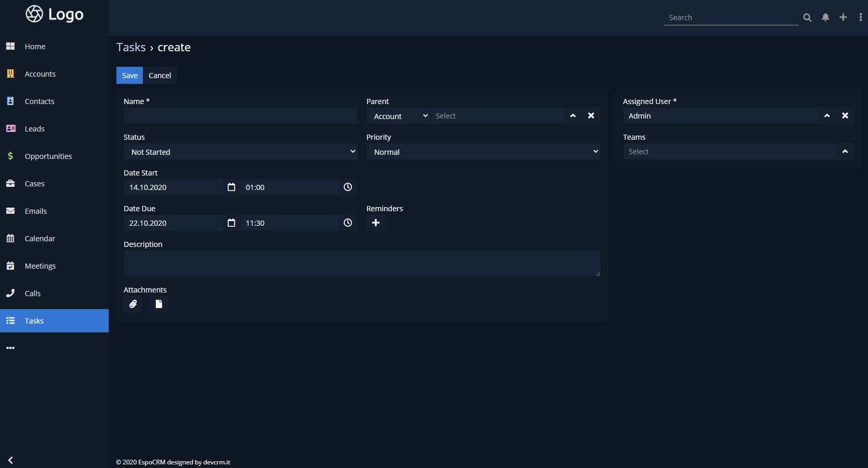Open the Parent type Account dropdown
This screenshot has height=468, width=868.
[x=399, y=116]
